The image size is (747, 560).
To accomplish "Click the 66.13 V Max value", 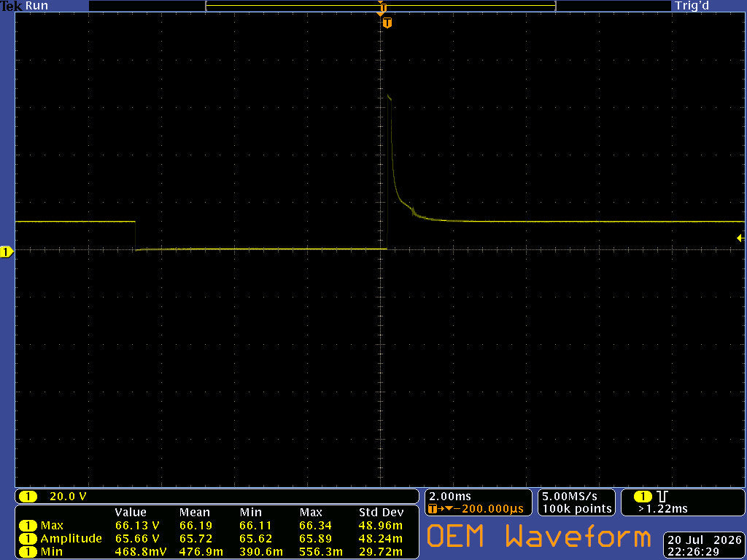I will (137, 526).
